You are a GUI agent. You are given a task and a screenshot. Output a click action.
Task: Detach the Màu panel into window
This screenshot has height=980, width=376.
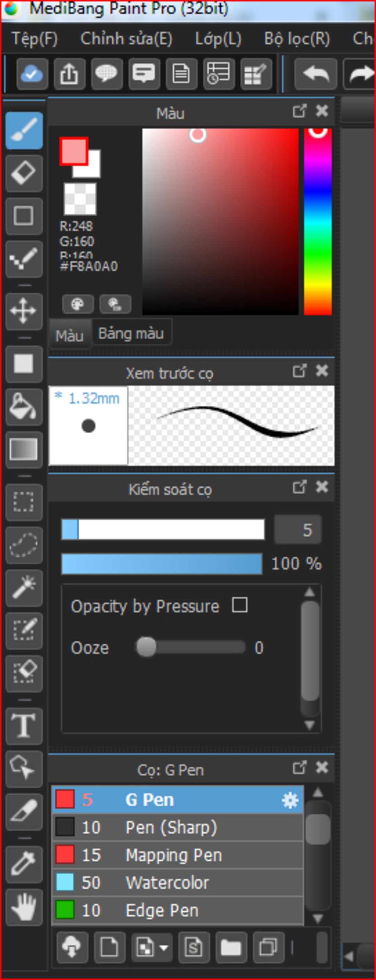tap(300, 111)
